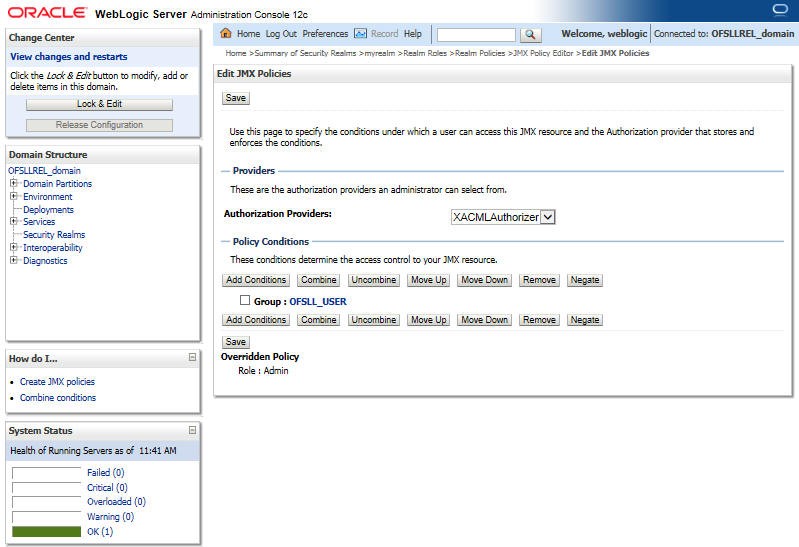
Task: Expand Environment tree node
Action: point(14,196)
